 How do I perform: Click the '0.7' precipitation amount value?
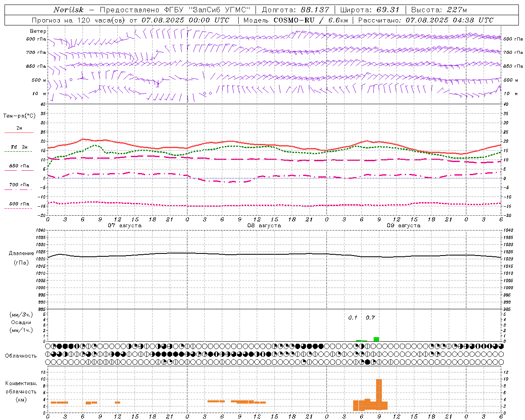pyautogui.click(x=370, y=317)
